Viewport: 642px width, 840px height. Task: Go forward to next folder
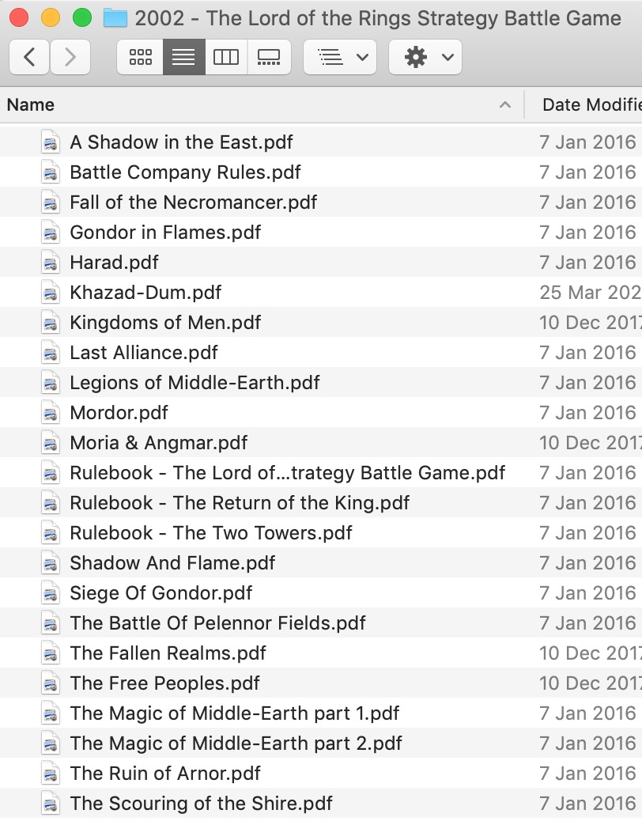point(70,57)
